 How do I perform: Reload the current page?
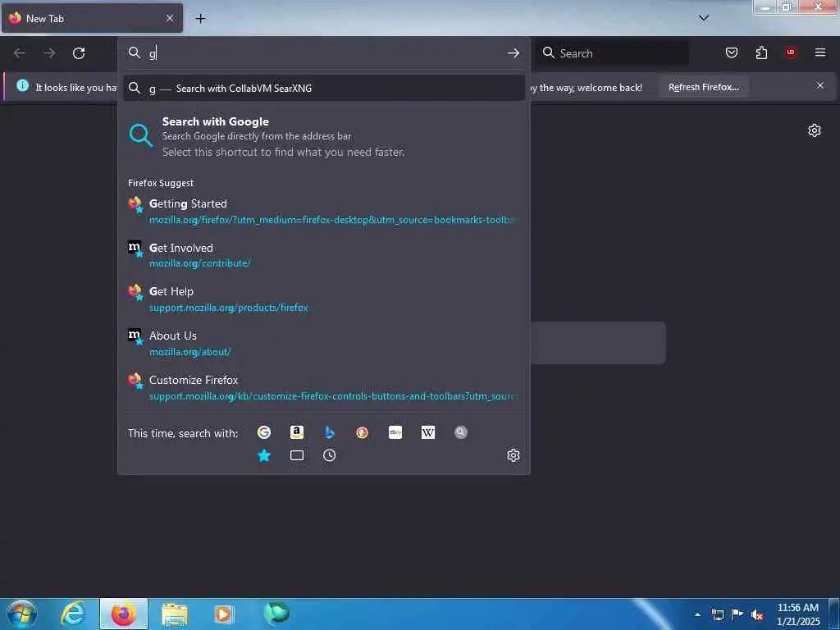click(79, 53)
